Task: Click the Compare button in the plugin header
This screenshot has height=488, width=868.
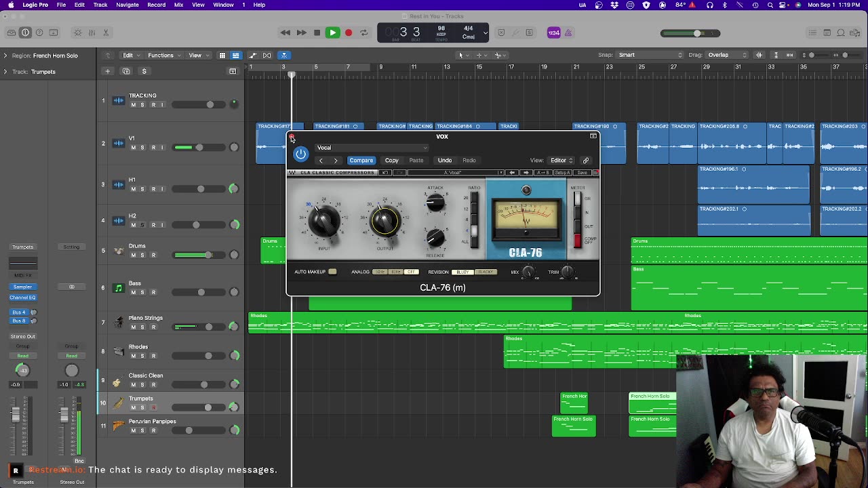Action: click(361, 161)
